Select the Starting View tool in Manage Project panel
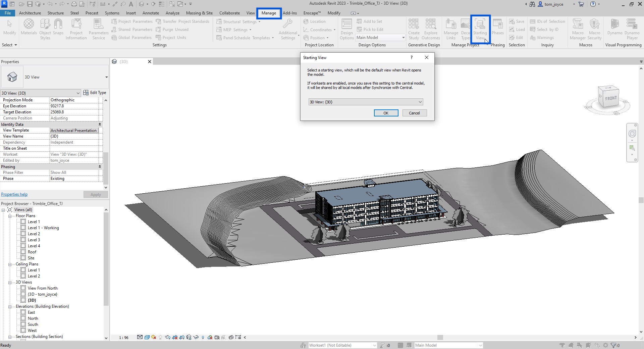 [x=480, y=29]
